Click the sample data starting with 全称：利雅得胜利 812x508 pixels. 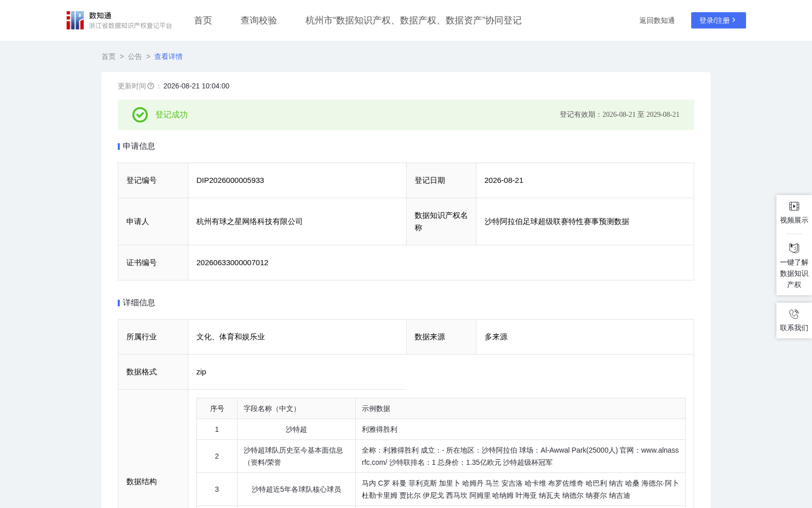520,456
